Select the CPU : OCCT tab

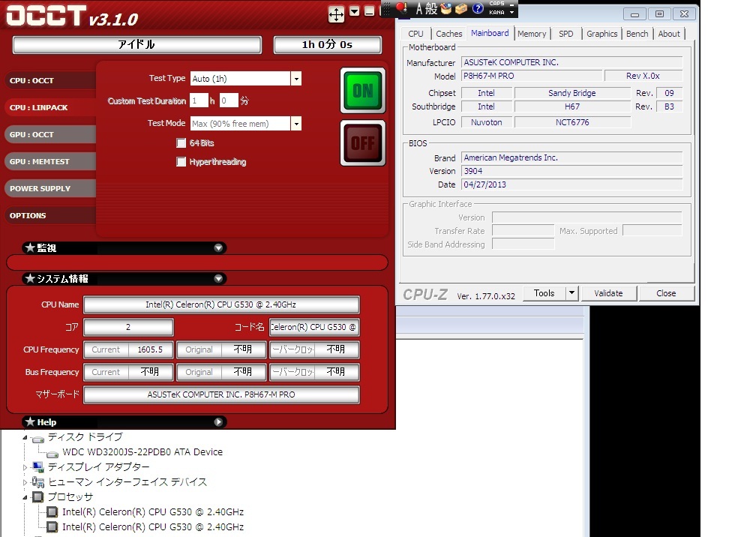51,80
